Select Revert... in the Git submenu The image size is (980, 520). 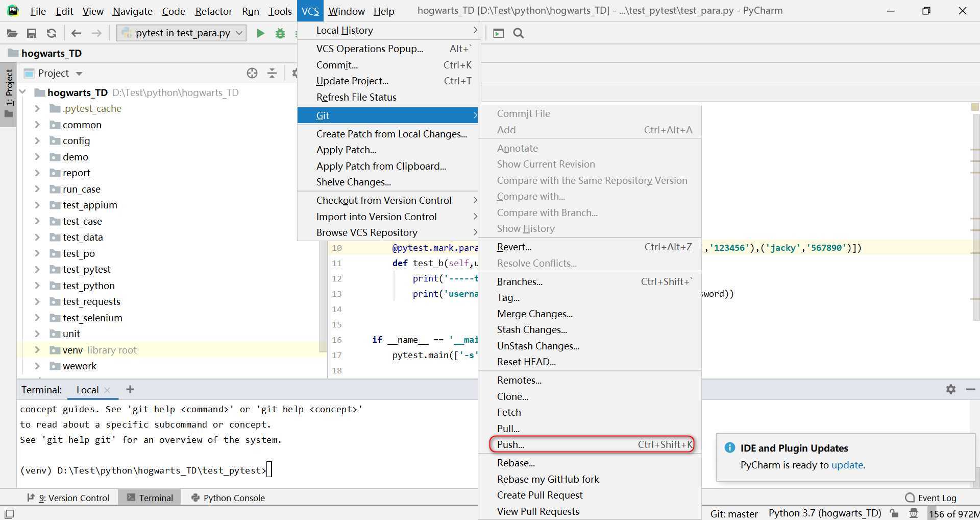[x=590, y=247]
